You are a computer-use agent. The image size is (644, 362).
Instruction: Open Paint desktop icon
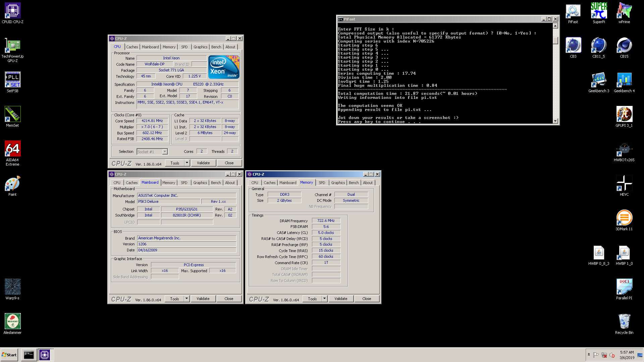pos(12,186)
